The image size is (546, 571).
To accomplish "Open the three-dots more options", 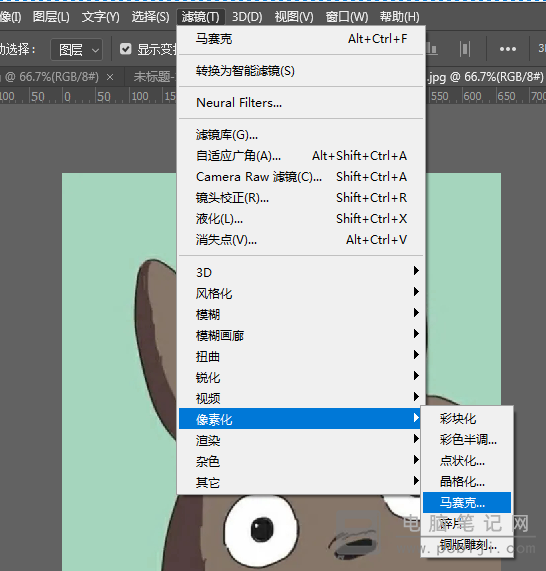I will 508,49.
